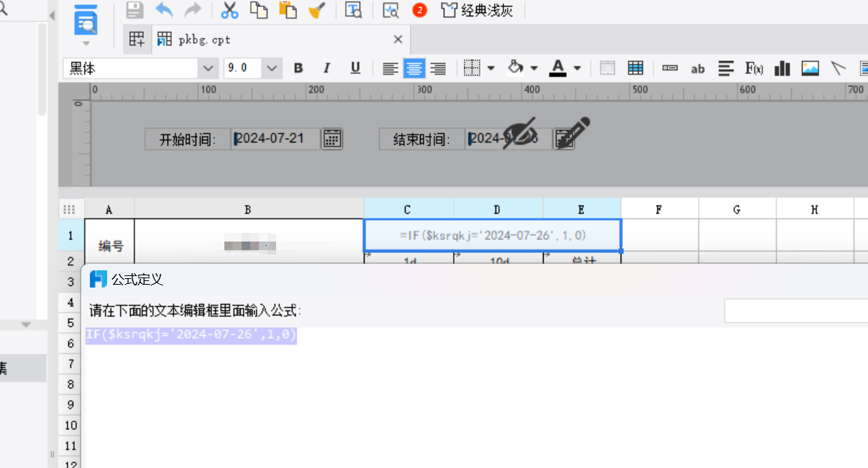Cut selection with the scissors icon

[x=229, y=10]
